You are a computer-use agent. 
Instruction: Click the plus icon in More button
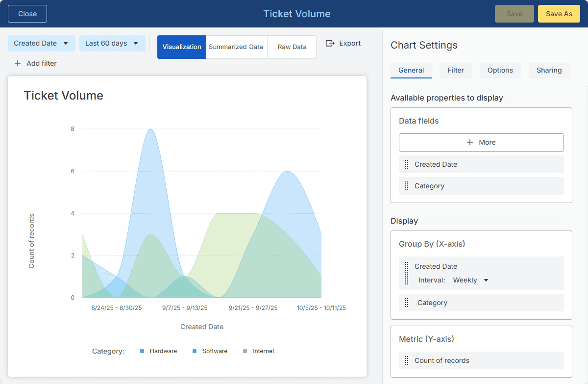coord(470,142)
